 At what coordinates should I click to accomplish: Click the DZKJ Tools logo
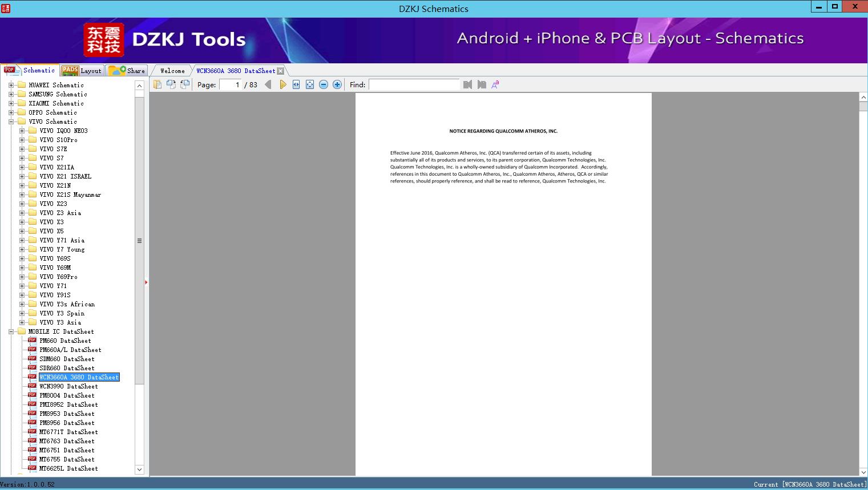coord(104,39)
